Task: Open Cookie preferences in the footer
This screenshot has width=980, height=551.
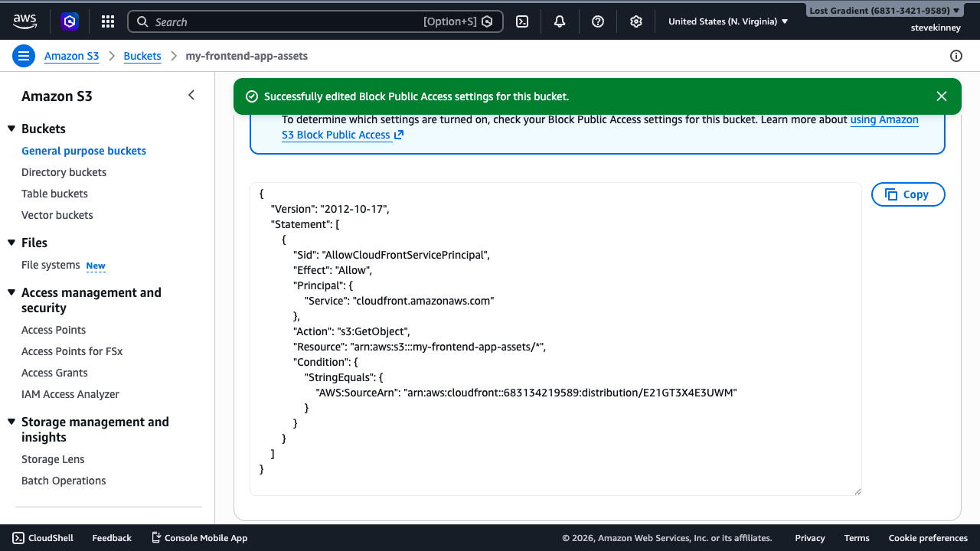Action: pos(928,538)
